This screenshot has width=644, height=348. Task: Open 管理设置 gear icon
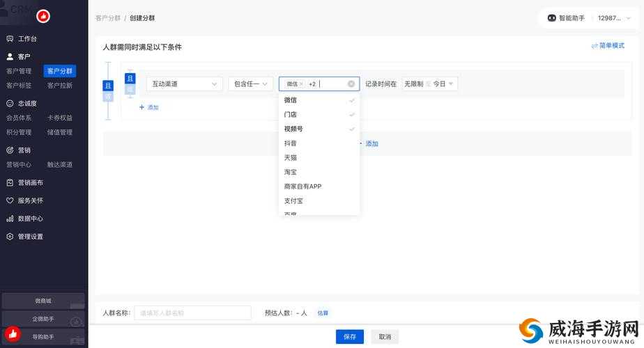click(x=10, y=237)
